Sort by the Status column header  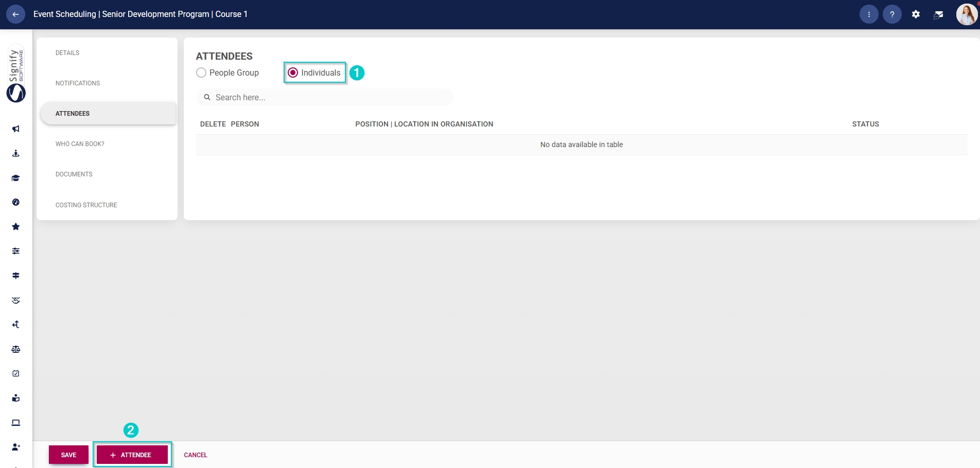point(866,124)
